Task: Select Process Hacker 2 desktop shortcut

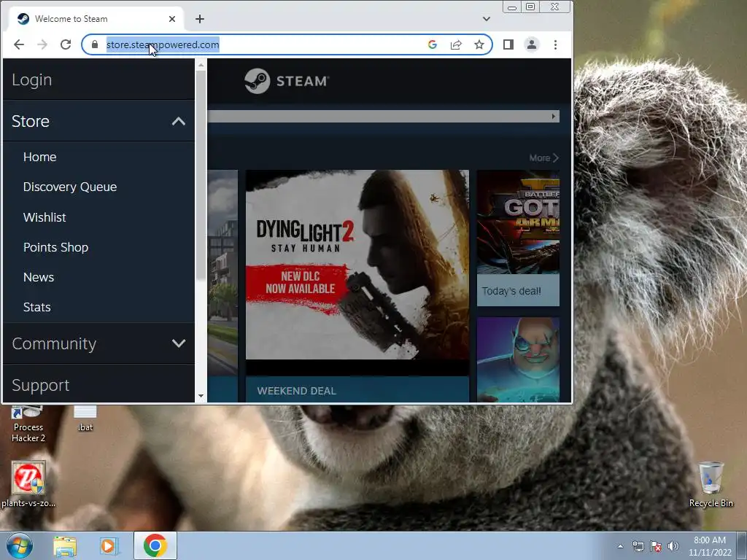Action: click(x=28, y=424)
